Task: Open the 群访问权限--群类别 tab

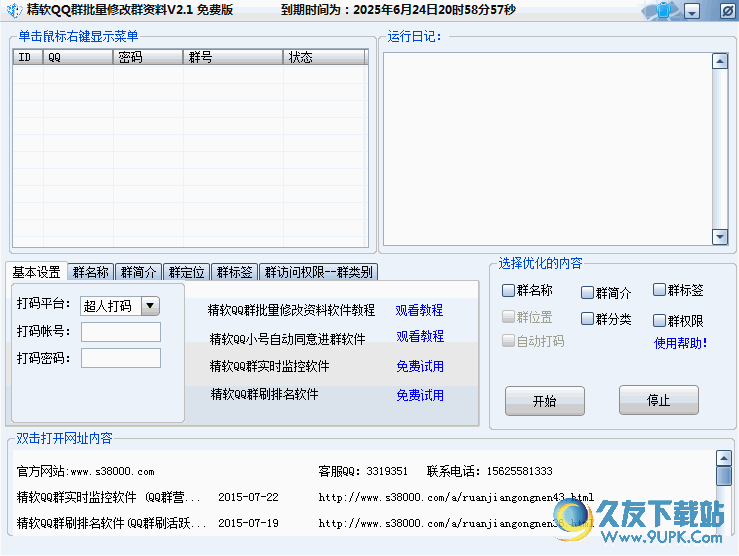Action: pyautogui.click(x=319, y=272)
